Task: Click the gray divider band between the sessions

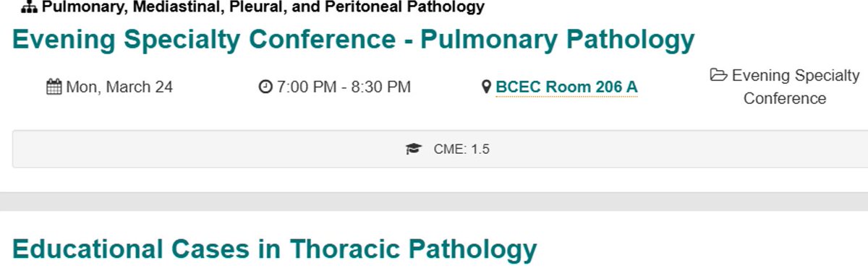Action: [434, 202]
